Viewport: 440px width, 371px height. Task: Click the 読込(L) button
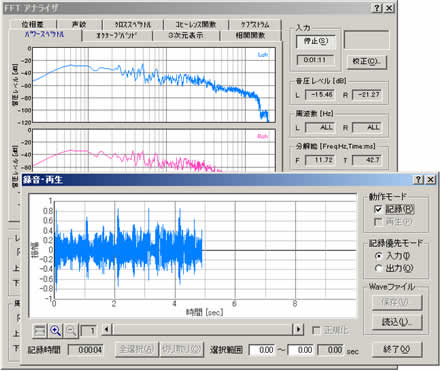pos(397,322)
